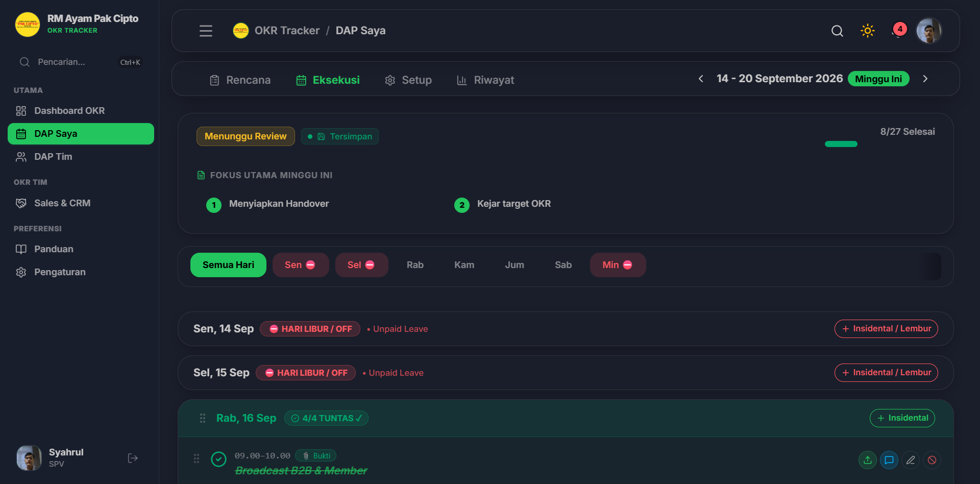980x484 pixels.
Task: Click the cancel circle icon on Broadcast task
Action: 932,460
